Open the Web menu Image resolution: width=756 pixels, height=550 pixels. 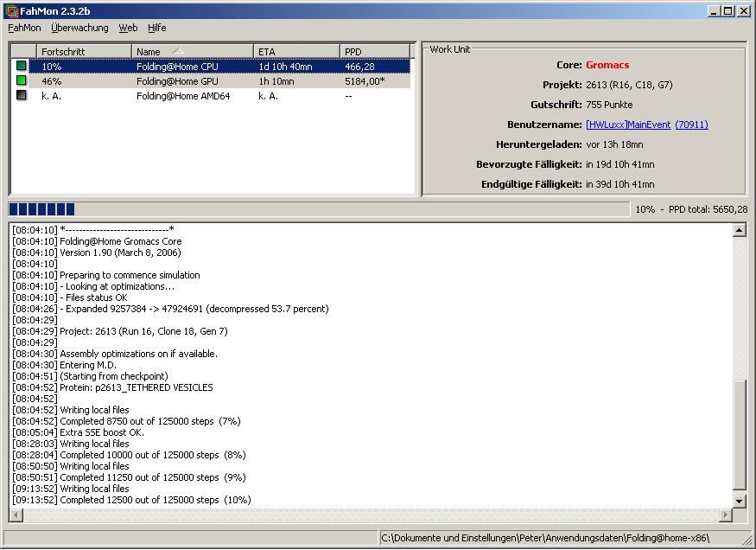[128, 28]
